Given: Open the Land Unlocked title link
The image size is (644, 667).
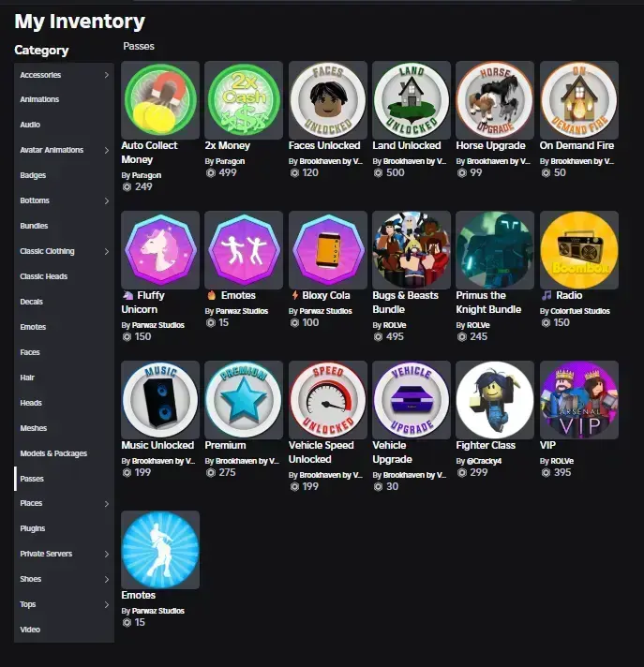Looking at the screenshot, I should tap(407, 145).
